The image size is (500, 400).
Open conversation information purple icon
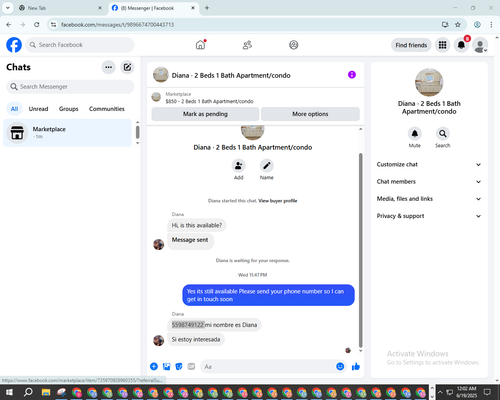pos(352,75)
